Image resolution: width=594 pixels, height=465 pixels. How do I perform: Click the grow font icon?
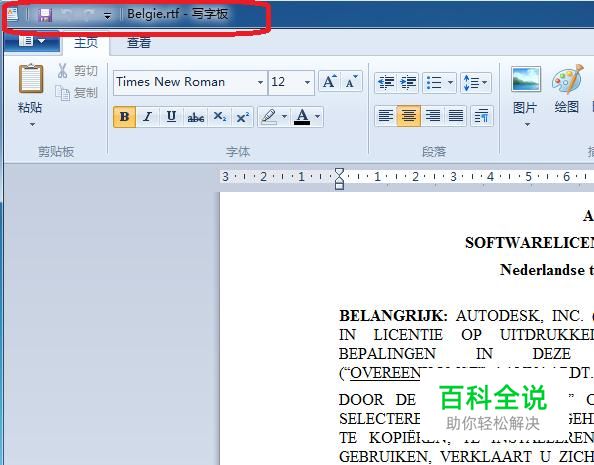pyautogui.click(x=329, y=81)
